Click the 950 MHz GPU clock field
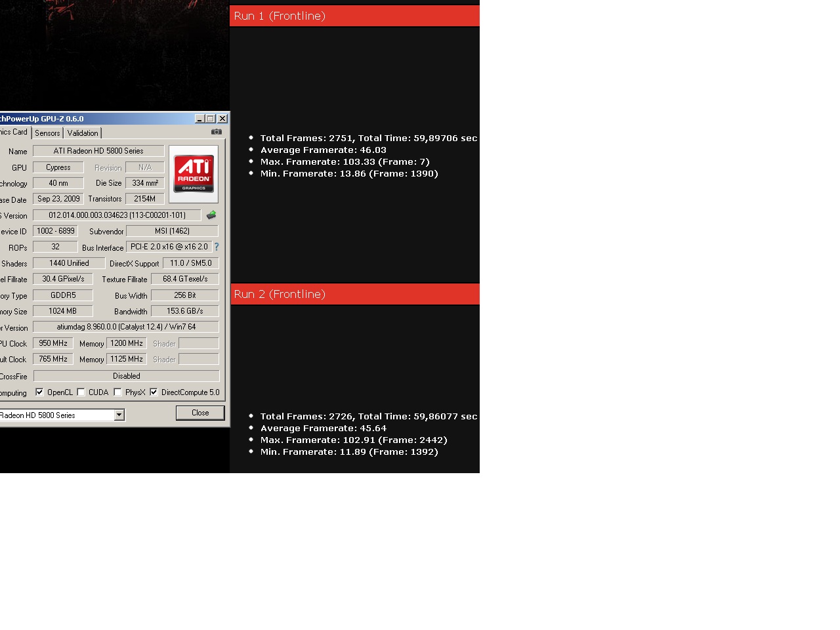Image resolution: width=840 pixels, height=630 pixels. [53, 343]
